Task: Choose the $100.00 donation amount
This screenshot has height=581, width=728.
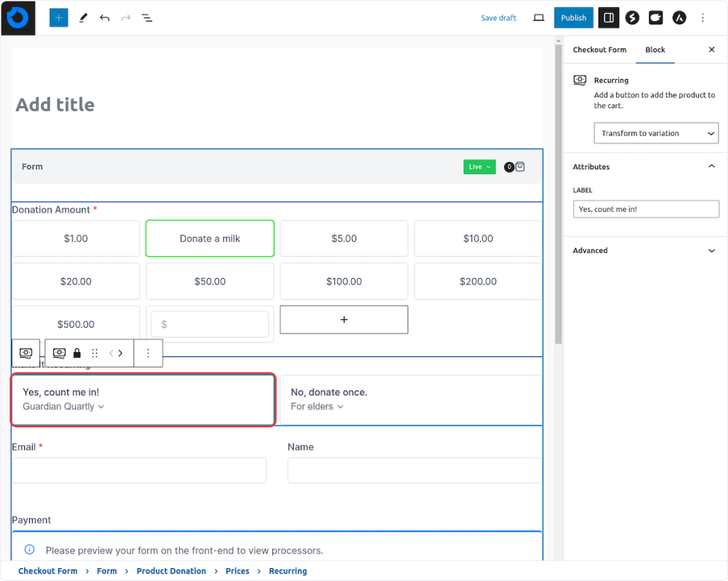Action: pos(344,282)
